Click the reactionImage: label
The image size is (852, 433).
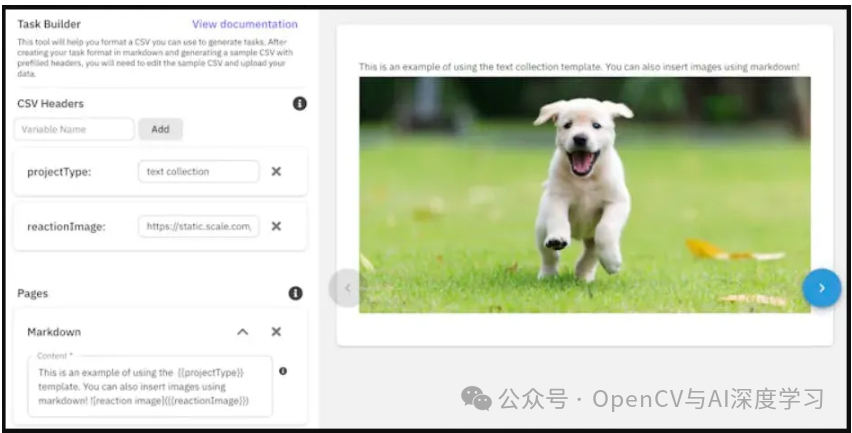66,227
